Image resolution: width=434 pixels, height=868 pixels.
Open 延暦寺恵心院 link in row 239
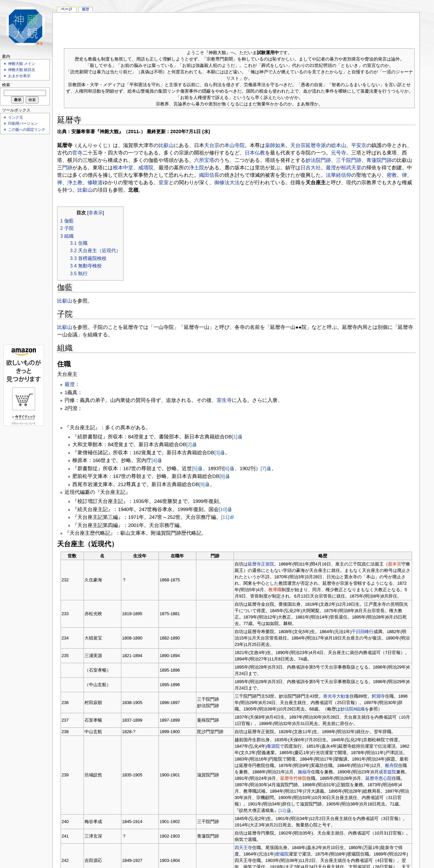pyautogui.click(x=379, y=778)
